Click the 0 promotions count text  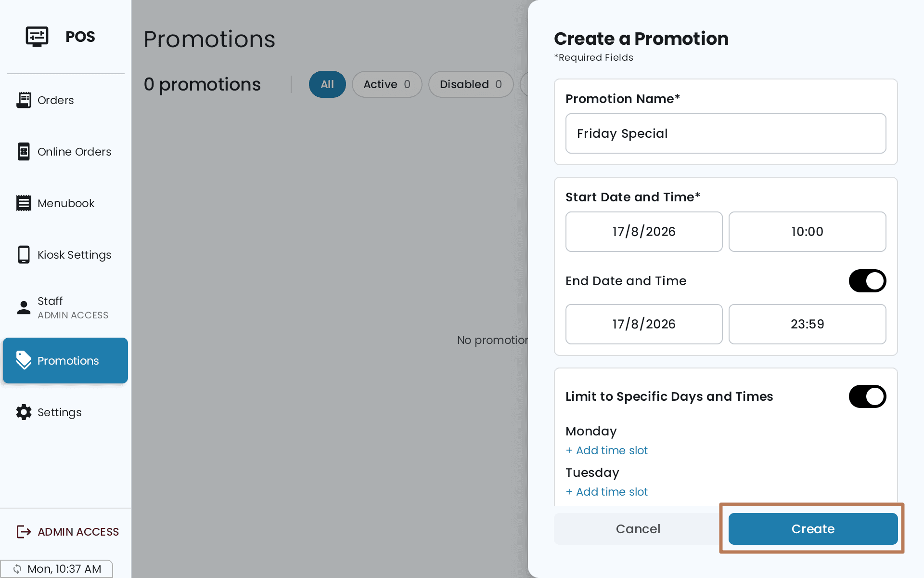point(202,84)
